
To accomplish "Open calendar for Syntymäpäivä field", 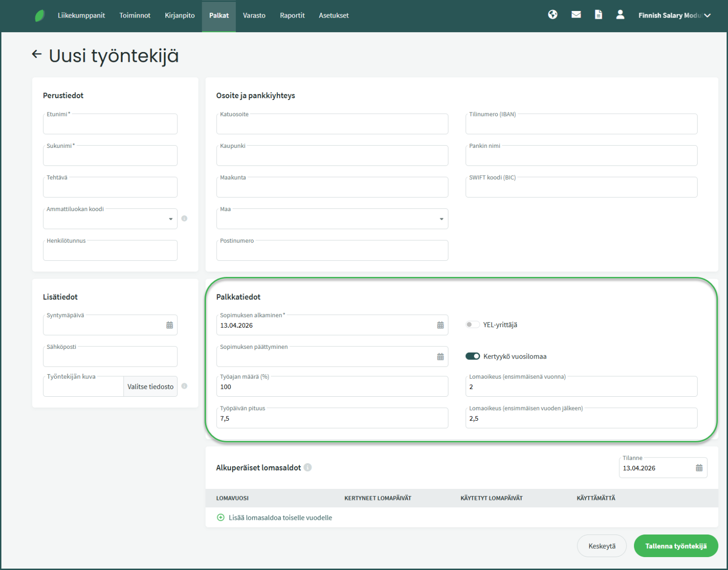I will coord(170,325).
